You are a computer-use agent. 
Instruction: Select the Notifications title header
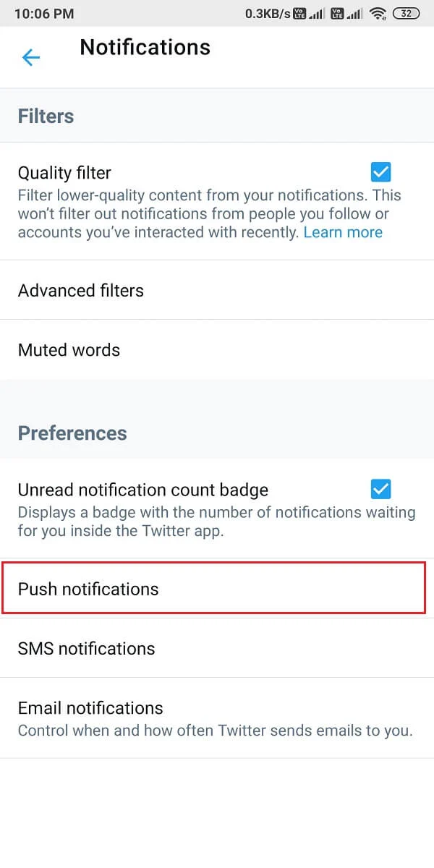point(145,47)
